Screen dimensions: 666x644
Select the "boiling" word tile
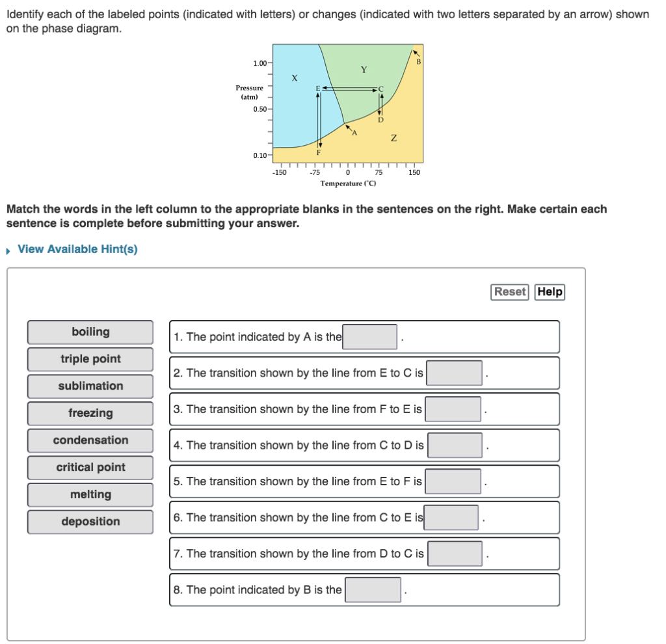pyautogui.click(x=90, y=332)
